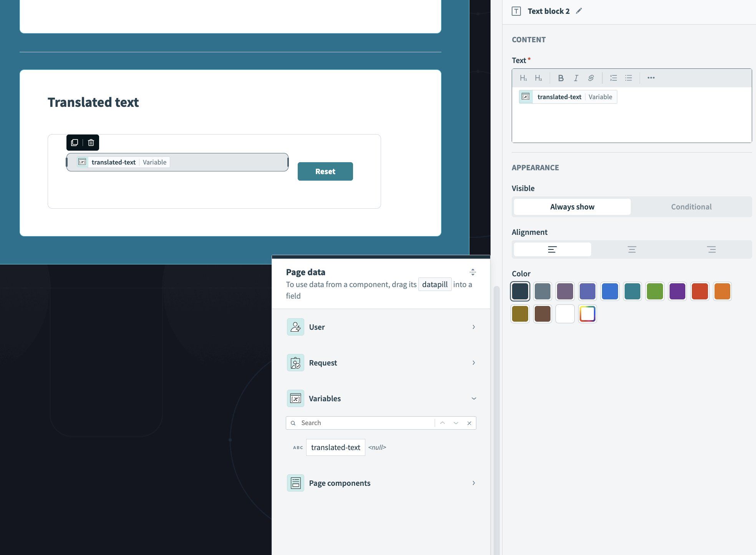Expand the User section in Page data

click(x=381, y=327)
